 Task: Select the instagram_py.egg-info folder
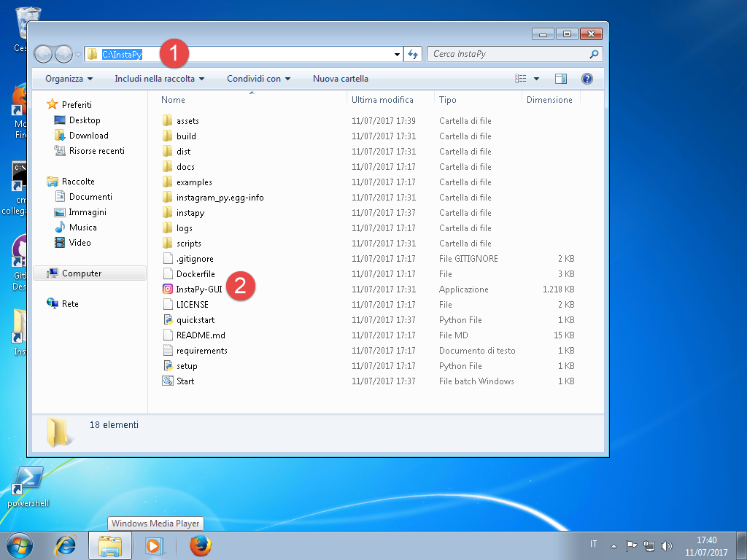[212, 197]
